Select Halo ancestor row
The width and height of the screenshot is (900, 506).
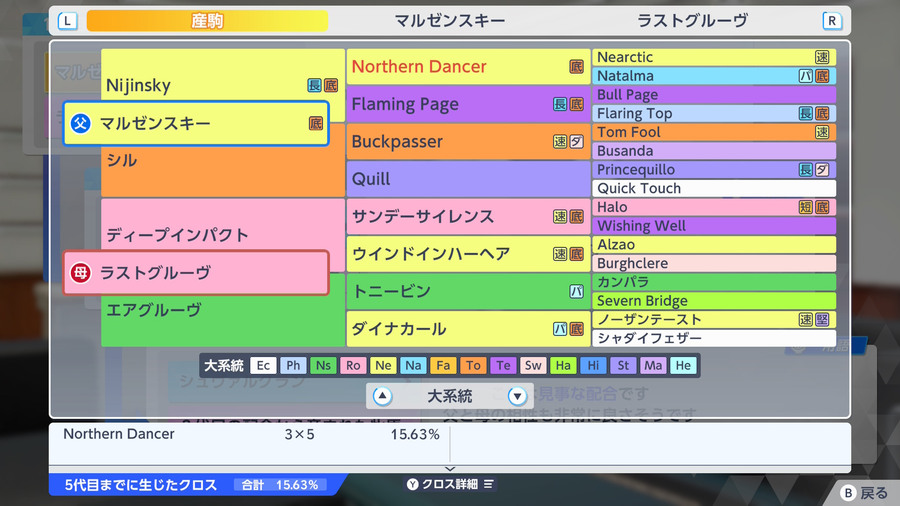point(714,207)
